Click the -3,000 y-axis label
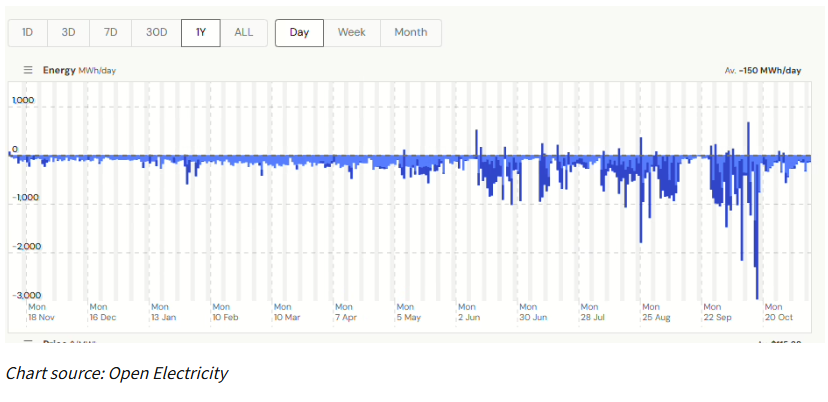828x402 pixels. [x=27, y=295]
